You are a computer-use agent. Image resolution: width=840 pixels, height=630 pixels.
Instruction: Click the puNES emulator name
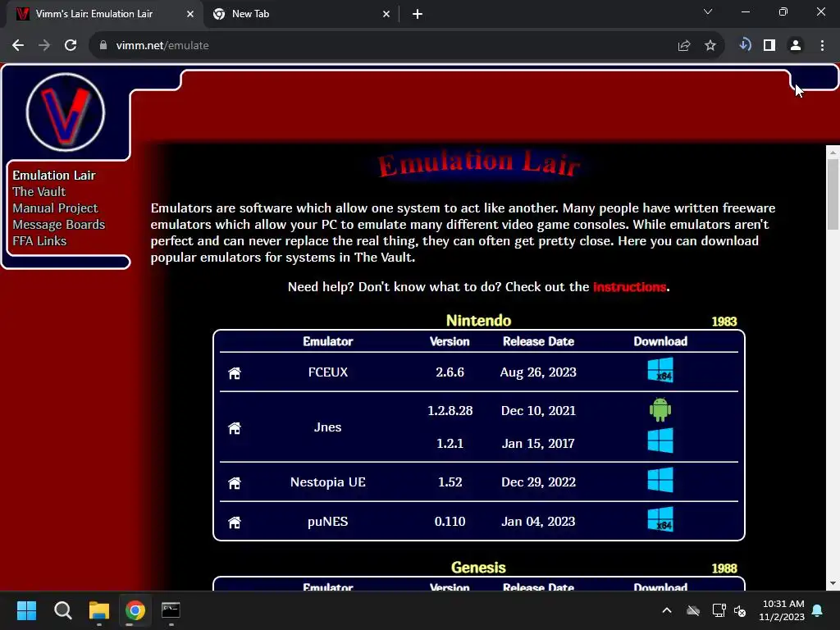pyautogui.click(x=328, y=522)
